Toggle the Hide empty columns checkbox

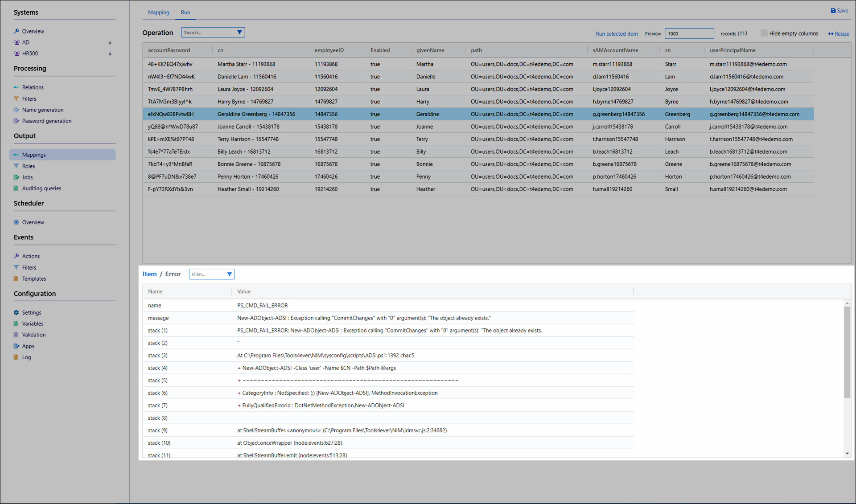tap(762, 33)
